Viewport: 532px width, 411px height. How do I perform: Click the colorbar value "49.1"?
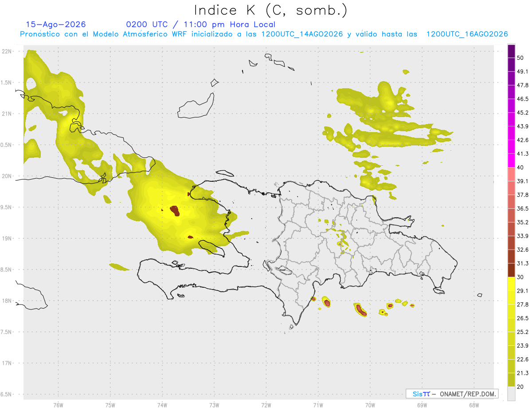[x=522, y=71]
